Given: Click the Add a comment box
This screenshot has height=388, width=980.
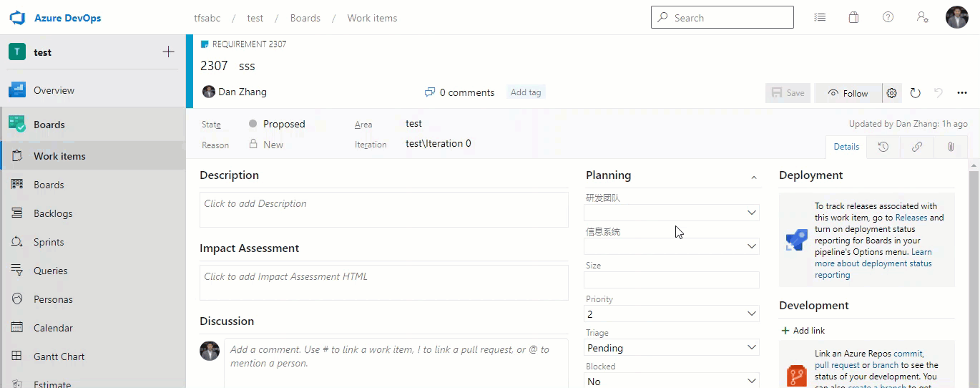Looking at the screenshot, I should pos(396,363).
